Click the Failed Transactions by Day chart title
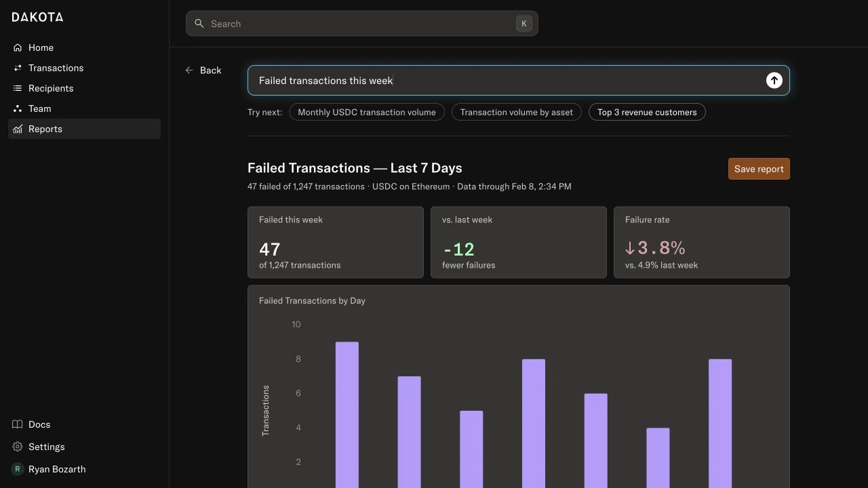Screen dimensions: 868x488 [x=312, y=301]
